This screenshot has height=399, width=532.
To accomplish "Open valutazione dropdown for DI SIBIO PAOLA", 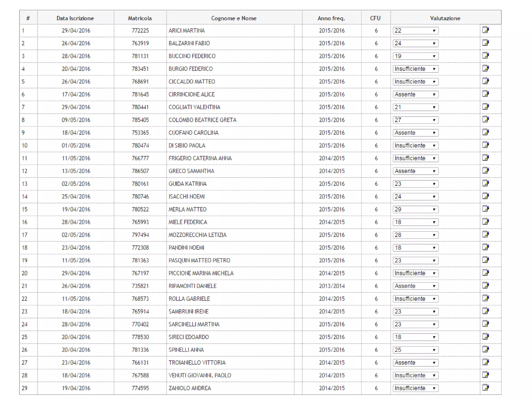I will click(415, 145).
